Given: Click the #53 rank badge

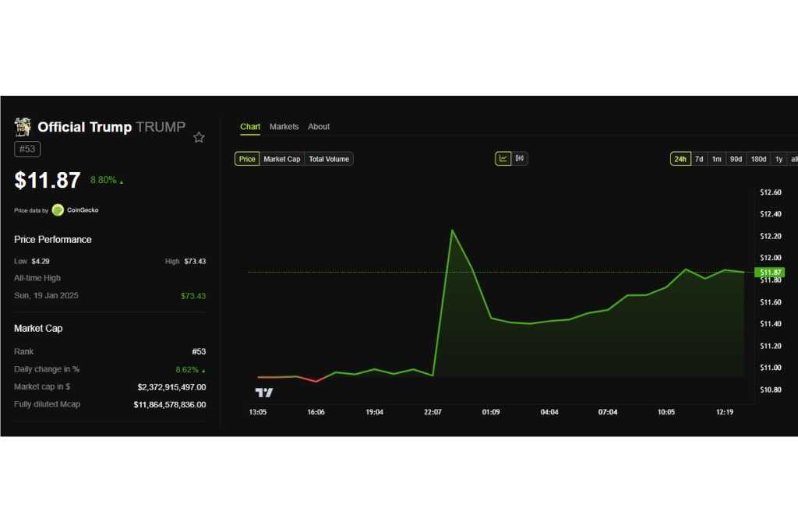Looking at the screenshot, I should click(x=27, y=149).
